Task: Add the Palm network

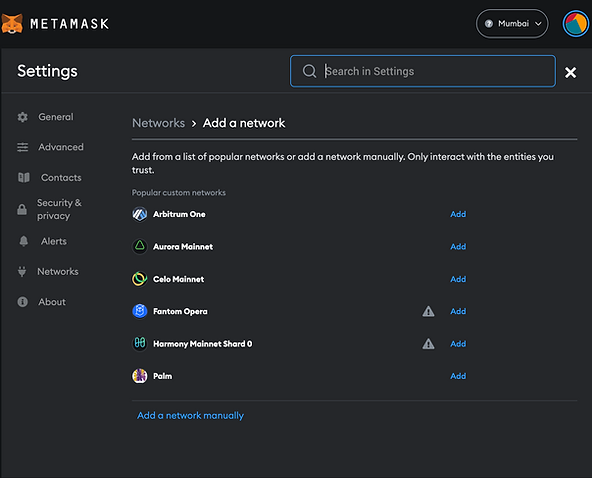Action: tap(458, 376)
